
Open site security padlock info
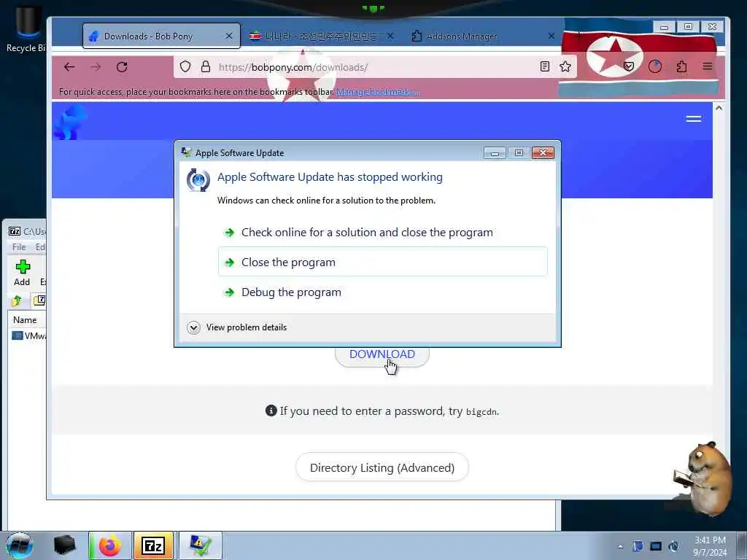point(205,66)
